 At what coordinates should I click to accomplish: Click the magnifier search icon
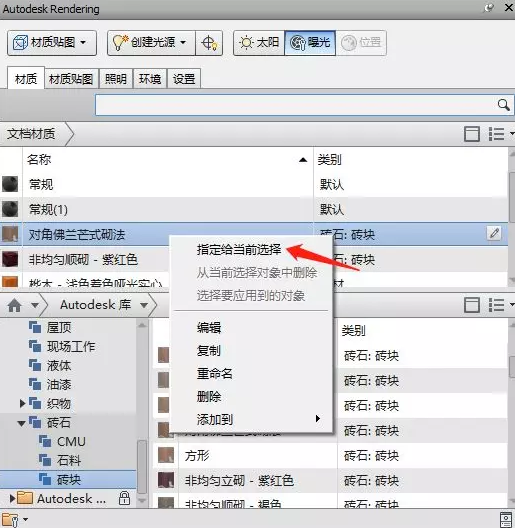(503, 105)
